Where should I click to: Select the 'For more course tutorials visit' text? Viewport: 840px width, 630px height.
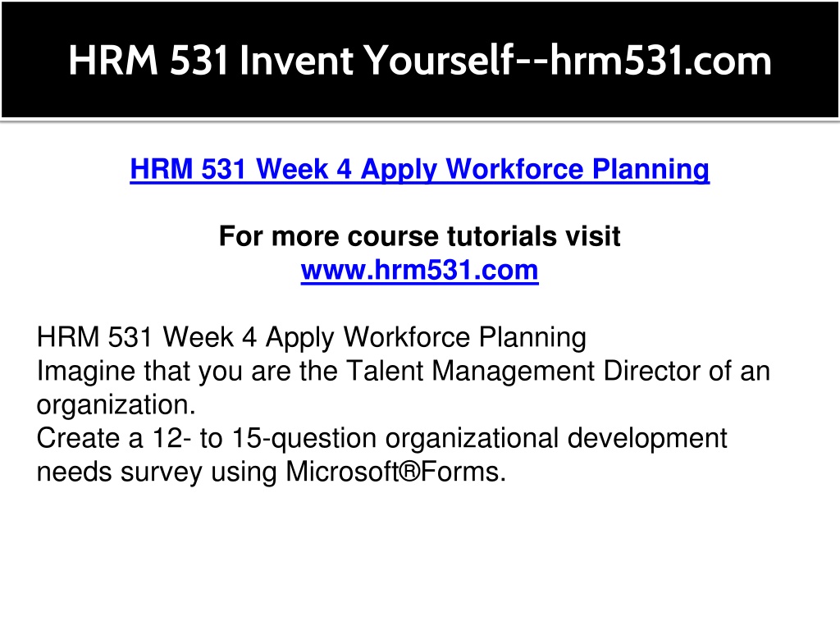tap(419, 236)
